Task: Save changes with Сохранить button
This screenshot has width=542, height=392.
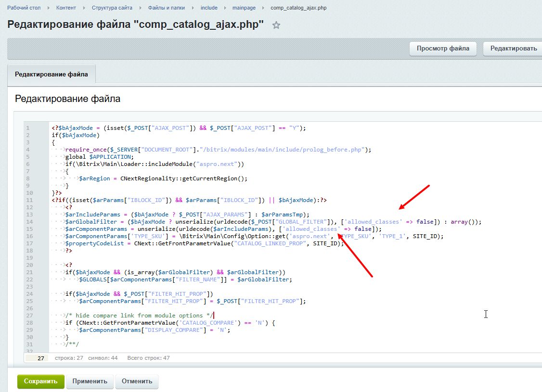Action: pos(40,381)
